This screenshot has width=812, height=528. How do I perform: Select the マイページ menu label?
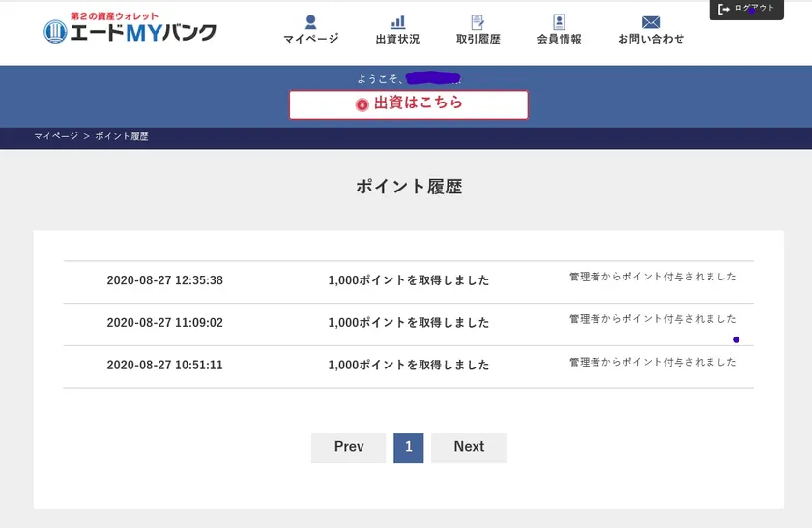(x=310, y=39)
